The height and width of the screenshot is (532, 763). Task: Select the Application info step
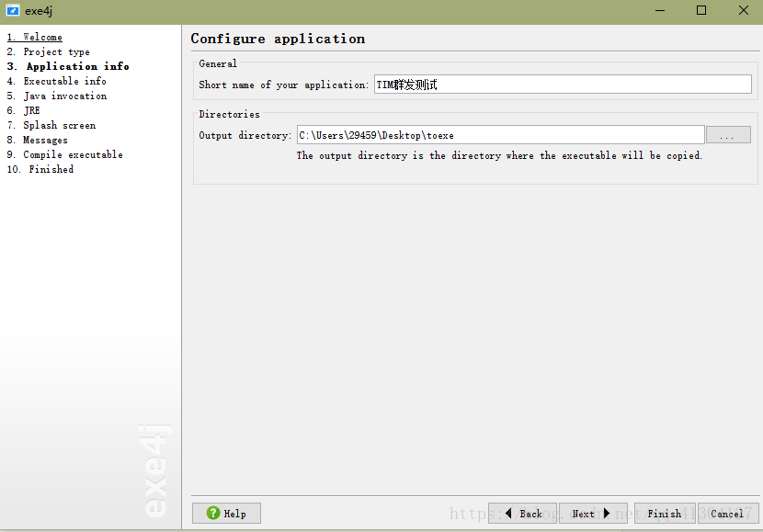(x=68, y=66)
